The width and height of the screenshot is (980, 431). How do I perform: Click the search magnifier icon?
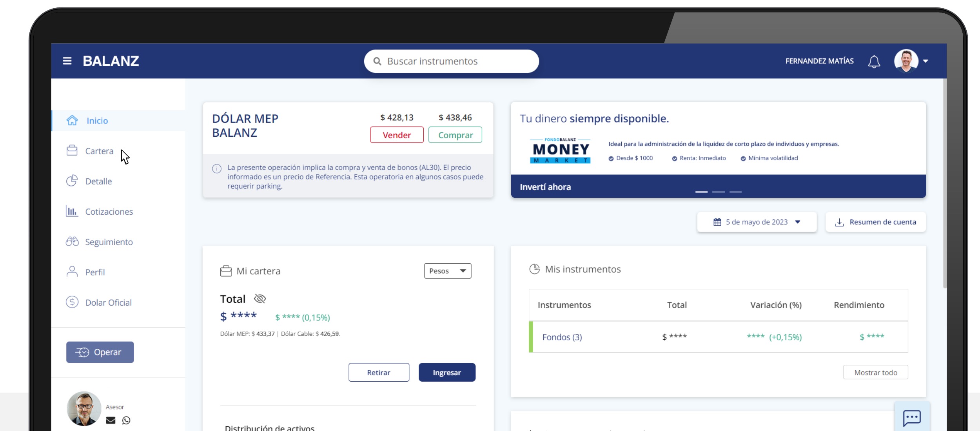pyautogui.click(x=377, y=62)
